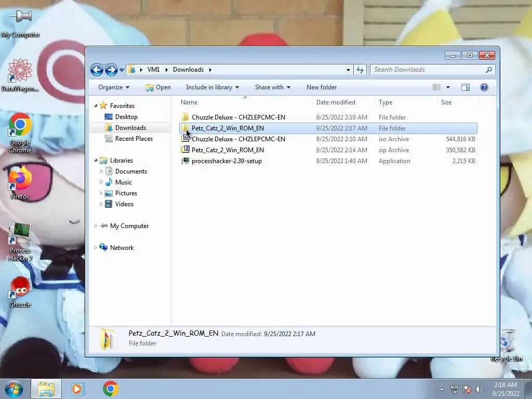Select Downloads under Favorites
The width and height of the screenshot is (532, 399).
click(130, 128)
